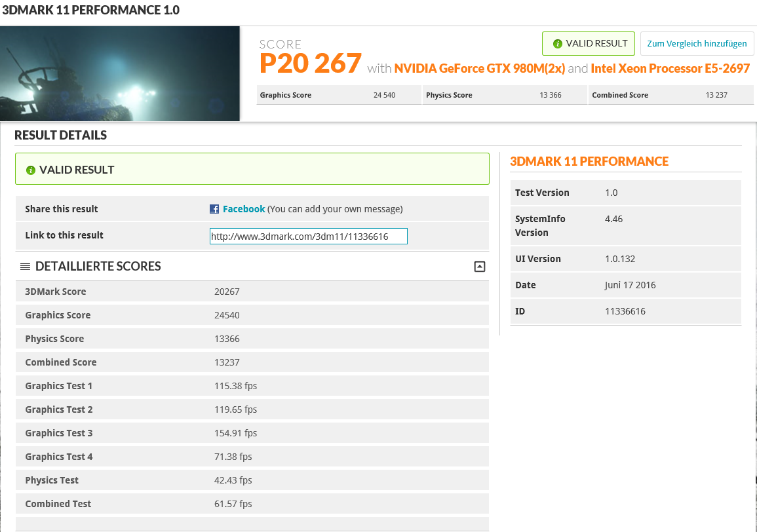Click the Physics Test value 42.43 fps

point(233,480)
